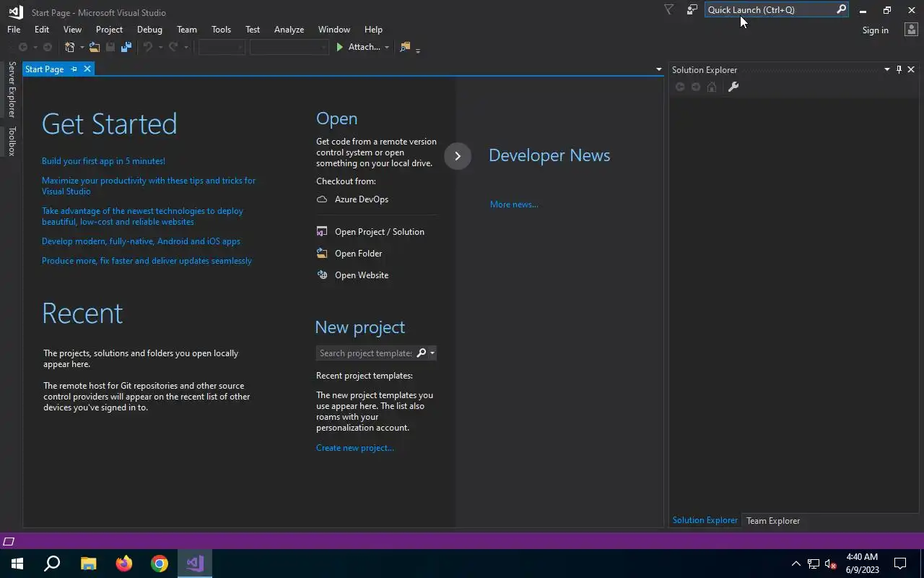Click the Create new project... link
This screenshot has width=924, height=578.
coord(355,448)
